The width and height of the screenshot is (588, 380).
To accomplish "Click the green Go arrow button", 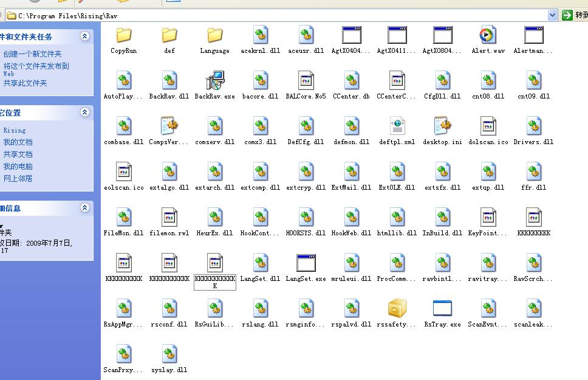I will 567,15.
